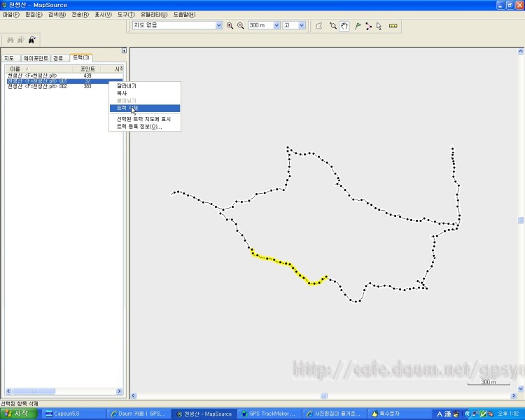The width and height of the screenshot is (525, 420).
Task: Switch to the 트랙(3) tab
Action: [x=81, y=57]
